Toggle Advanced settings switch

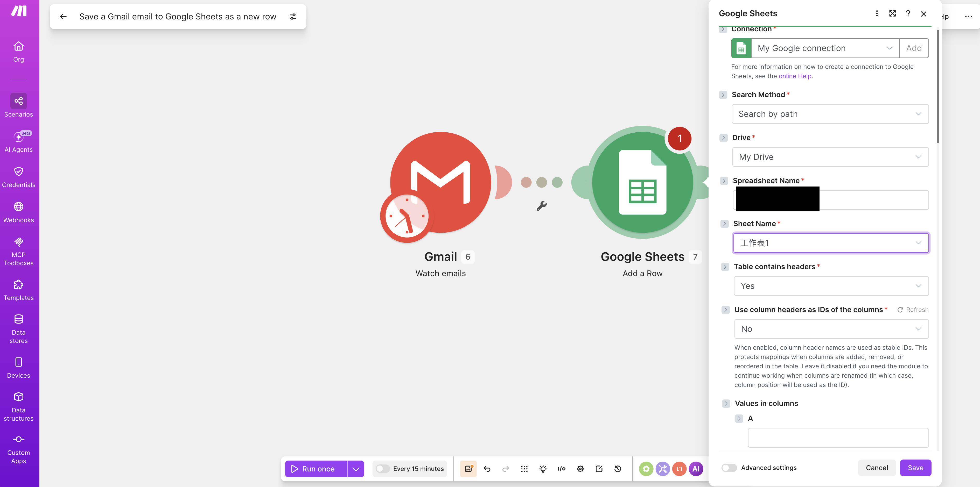729,468
